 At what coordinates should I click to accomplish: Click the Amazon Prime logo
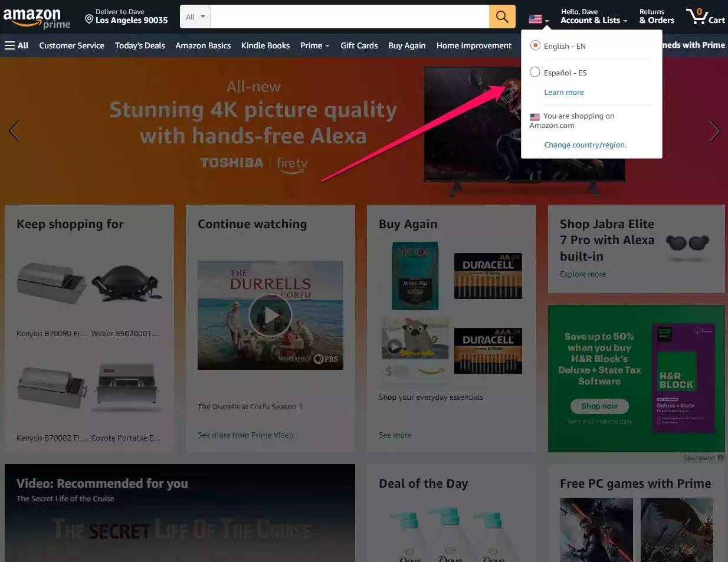[x=36, y=18]
